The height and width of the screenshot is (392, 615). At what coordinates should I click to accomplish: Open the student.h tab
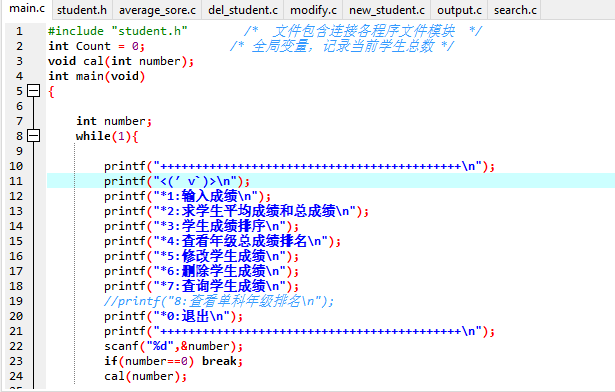point(82,10)
